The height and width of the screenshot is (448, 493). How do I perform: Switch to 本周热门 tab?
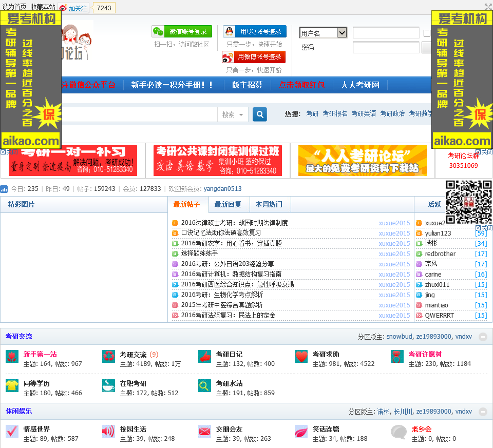pos(270,205)
